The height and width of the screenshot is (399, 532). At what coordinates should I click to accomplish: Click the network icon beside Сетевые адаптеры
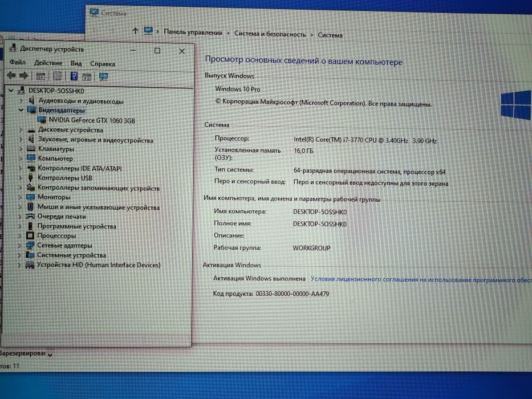click(x=30, y=245)
